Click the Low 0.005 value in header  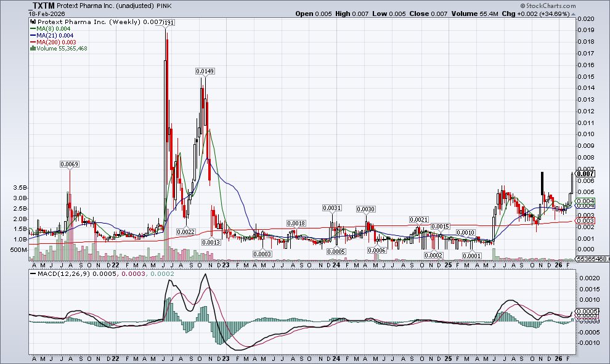pos(389,14)
